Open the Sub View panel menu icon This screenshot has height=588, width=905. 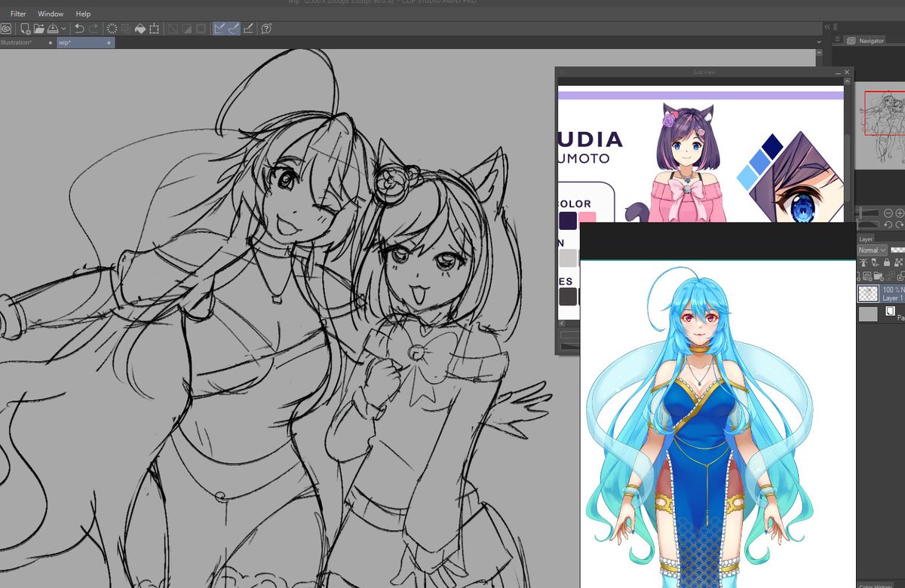tap(562, 72)
